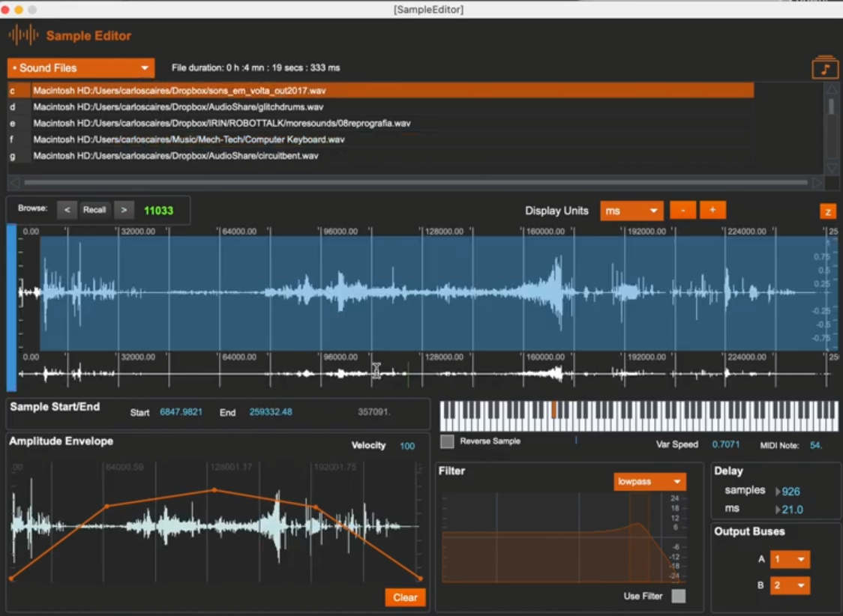Browse to next with the > button

124,210
